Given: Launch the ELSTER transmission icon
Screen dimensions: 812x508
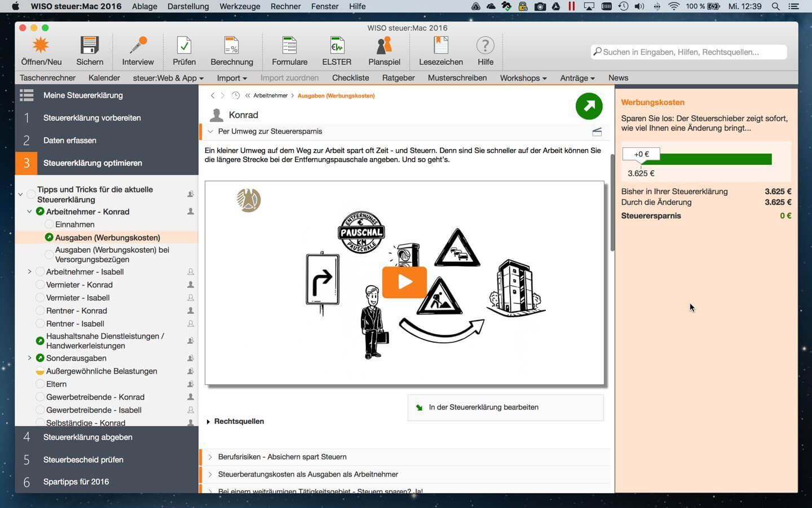Looking at the screenshot, I should [x=337, y=46].
